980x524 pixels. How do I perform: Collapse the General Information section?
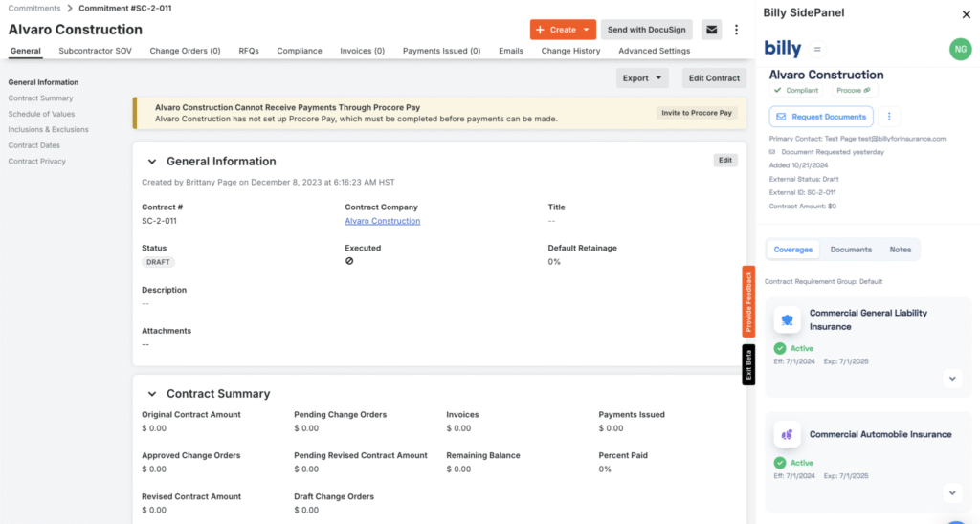[151, 162]
